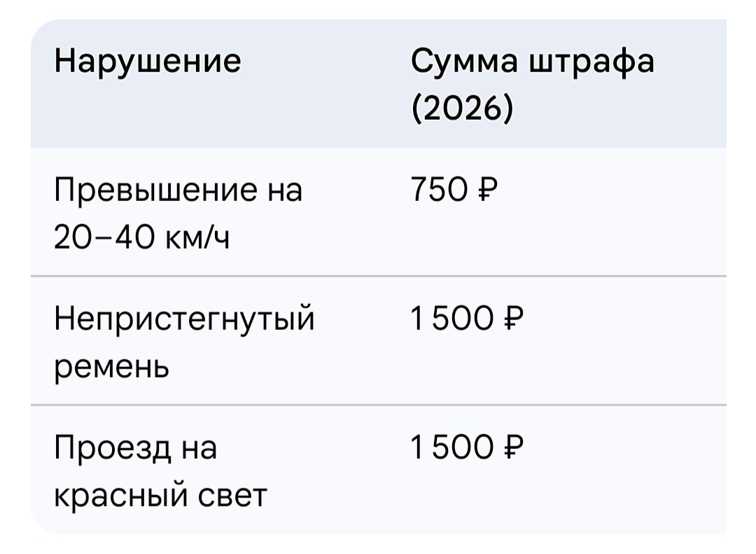The image size is (756, 554).
Task: Click the word 'Непристегнутый'
Action: (x=183, y=319)
